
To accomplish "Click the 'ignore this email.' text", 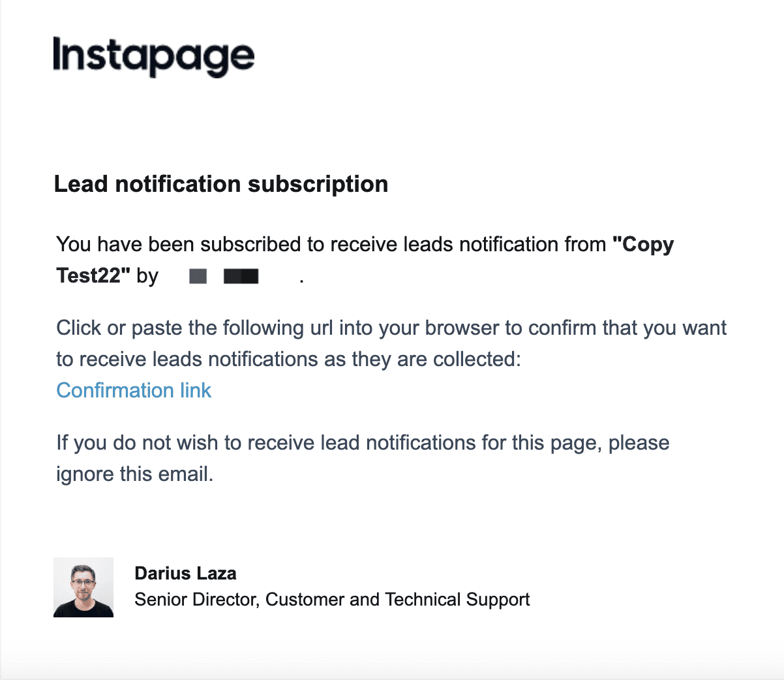I will [x=135, y=474].
